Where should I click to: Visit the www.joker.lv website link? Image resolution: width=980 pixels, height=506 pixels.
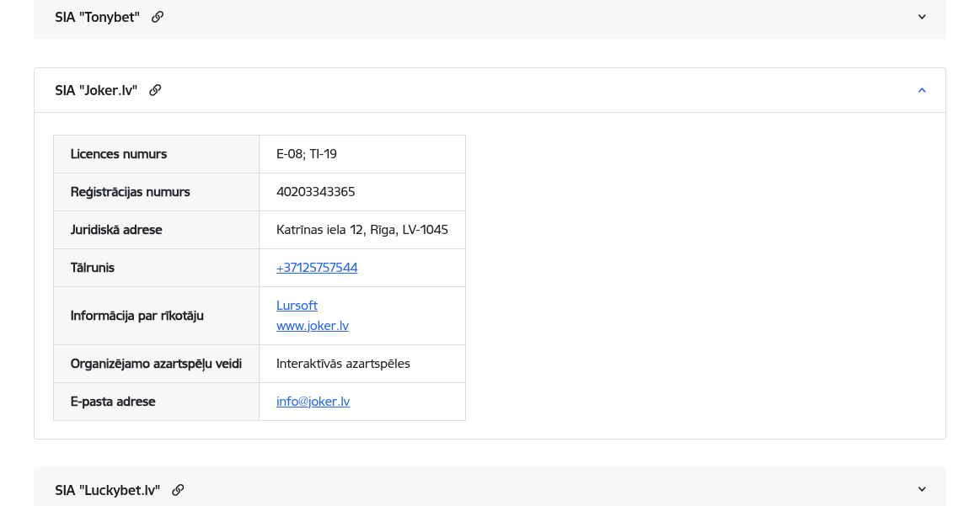[x=313, y=326]
